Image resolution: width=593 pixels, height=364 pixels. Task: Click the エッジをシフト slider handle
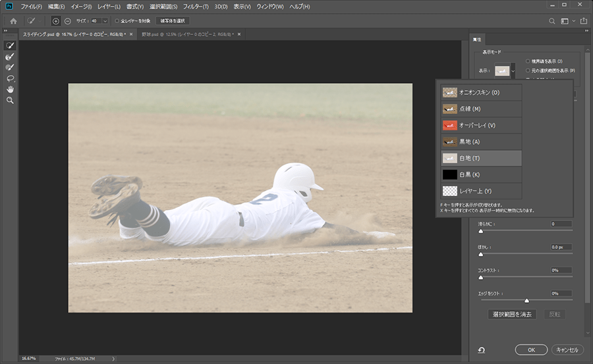tap(526, 300)
